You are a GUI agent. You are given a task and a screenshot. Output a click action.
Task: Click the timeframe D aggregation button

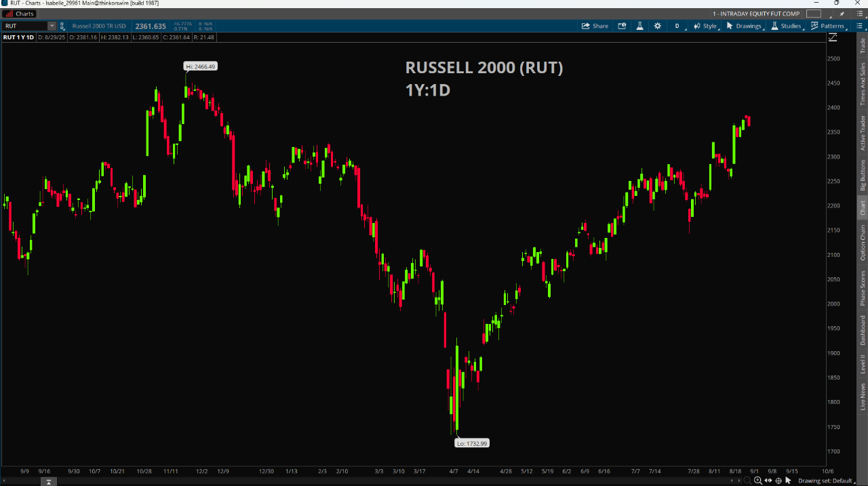pos(677,26)
